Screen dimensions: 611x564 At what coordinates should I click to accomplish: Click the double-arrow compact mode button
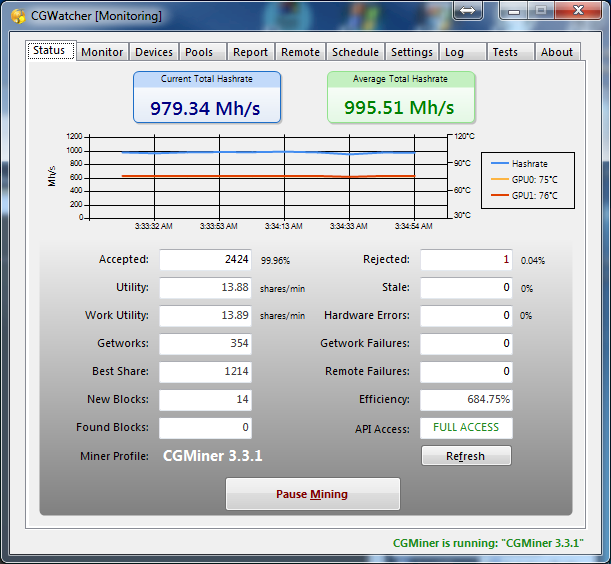(468, 11)
